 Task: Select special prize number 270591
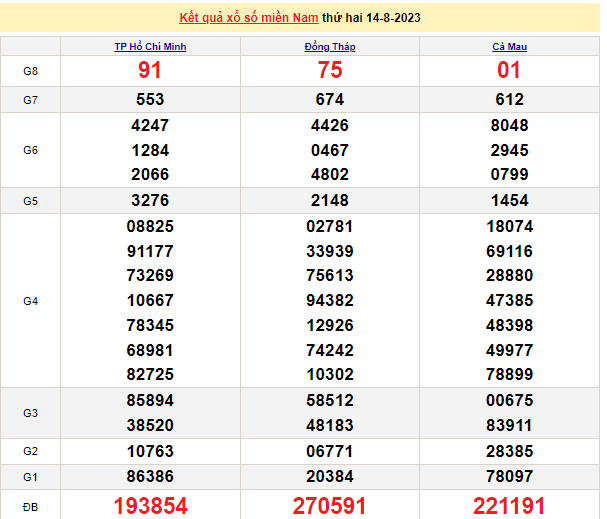329,506
